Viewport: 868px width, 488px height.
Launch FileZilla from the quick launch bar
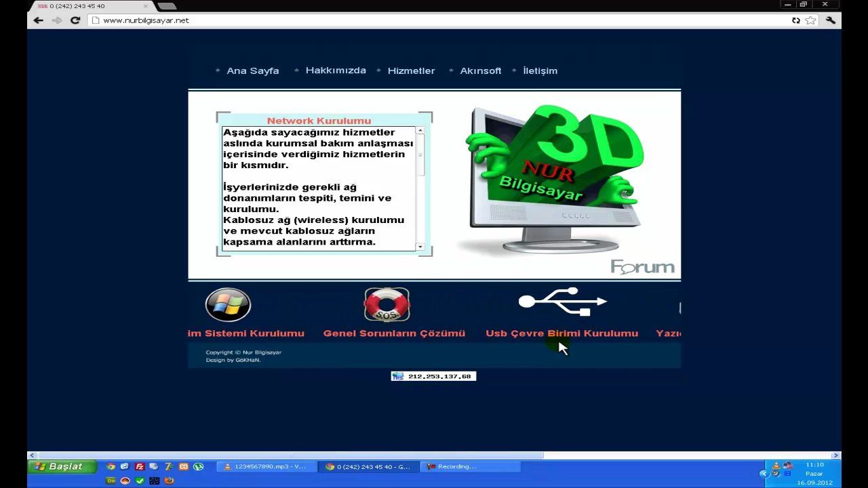pos(140,466)
